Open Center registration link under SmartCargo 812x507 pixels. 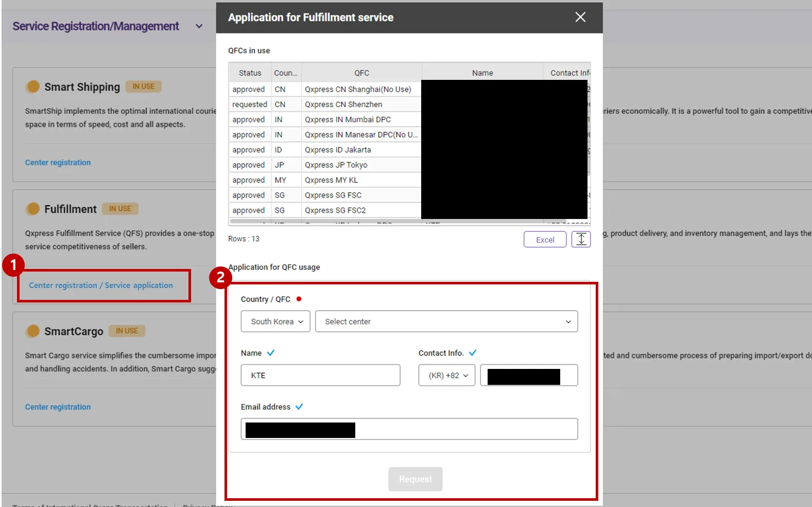click(x=58, y=407)
